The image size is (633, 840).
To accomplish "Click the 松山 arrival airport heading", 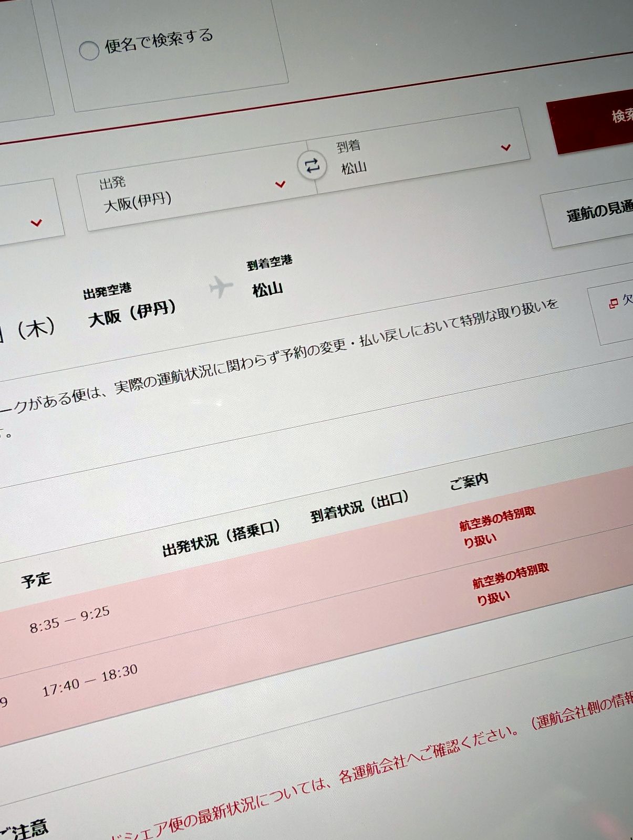I will (x=267, y=289).
